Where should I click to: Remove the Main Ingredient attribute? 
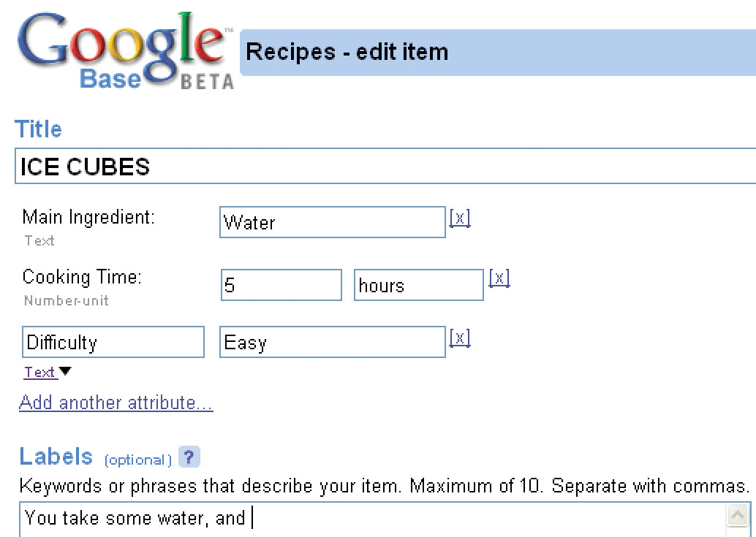click(460, 218)
